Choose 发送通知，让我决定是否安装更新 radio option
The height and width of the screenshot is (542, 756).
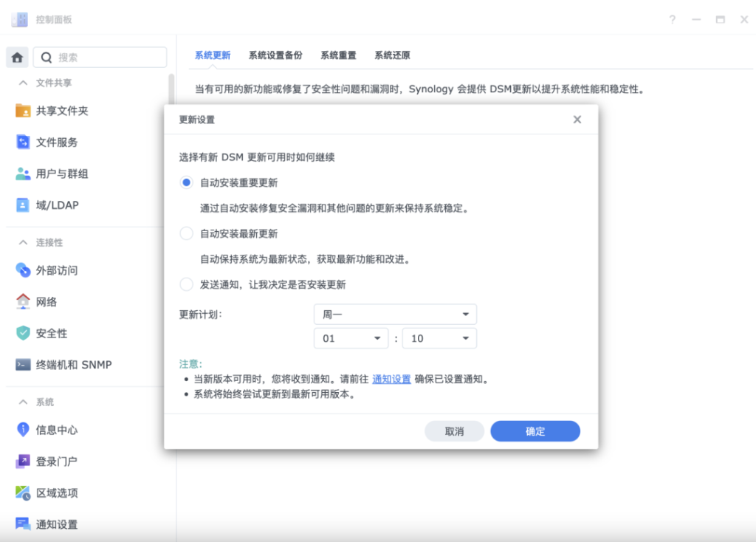point(187,284)
